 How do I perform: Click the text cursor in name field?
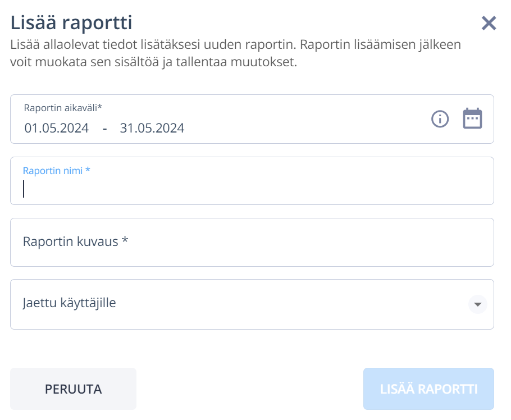click(24, 189)
